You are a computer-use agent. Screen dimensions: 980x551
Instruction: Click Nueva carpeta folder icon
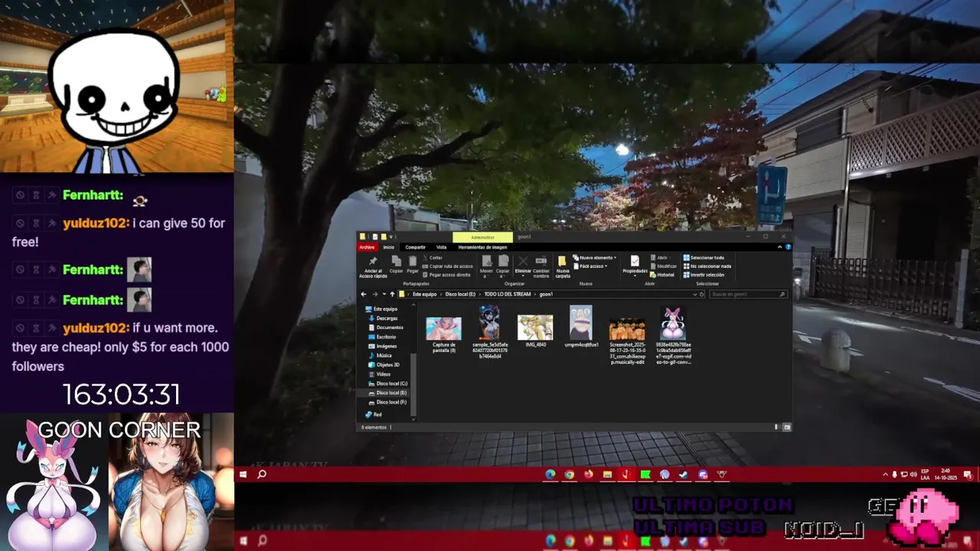click(562, 262)
